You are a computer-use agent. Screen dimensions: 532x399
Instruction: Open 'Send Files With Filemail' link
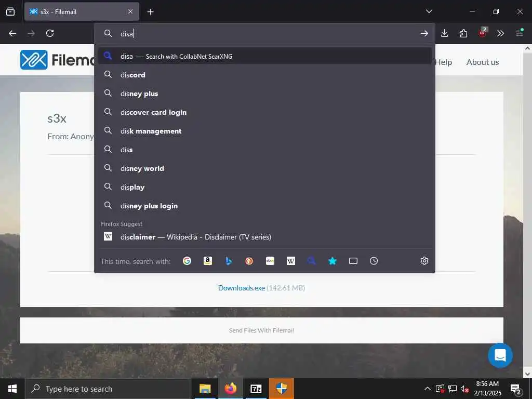pos(261,330)
